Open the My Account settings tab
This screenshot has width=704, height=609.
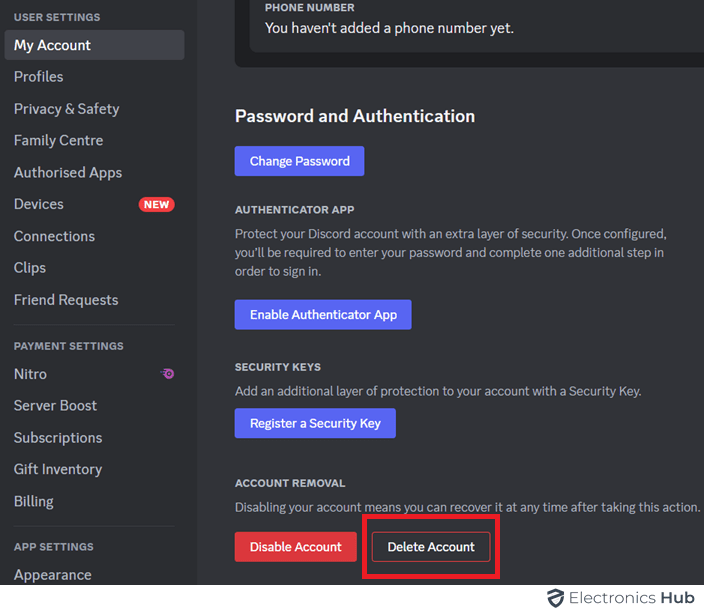click(x=52, y=45)
